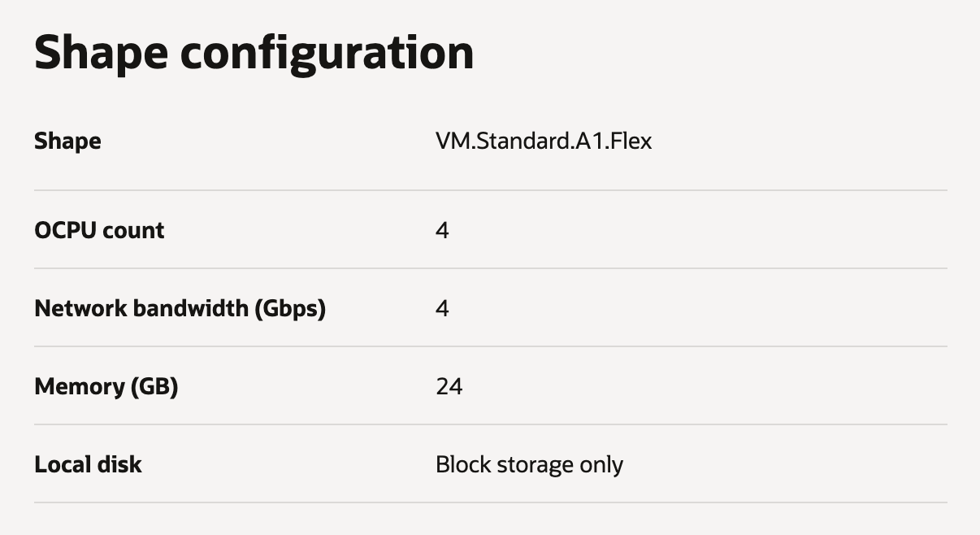Click the memory value 24
Image resolution: width=980 pixels, height=535 pixels.
tap(449, 386)
